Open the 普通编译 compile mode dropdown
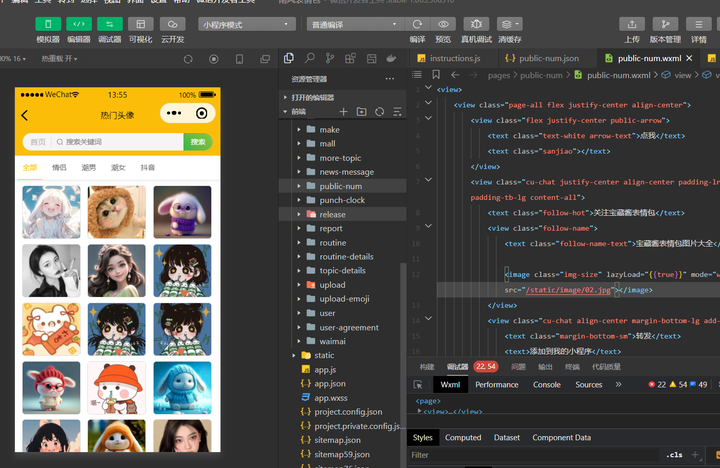 point(350,24)
